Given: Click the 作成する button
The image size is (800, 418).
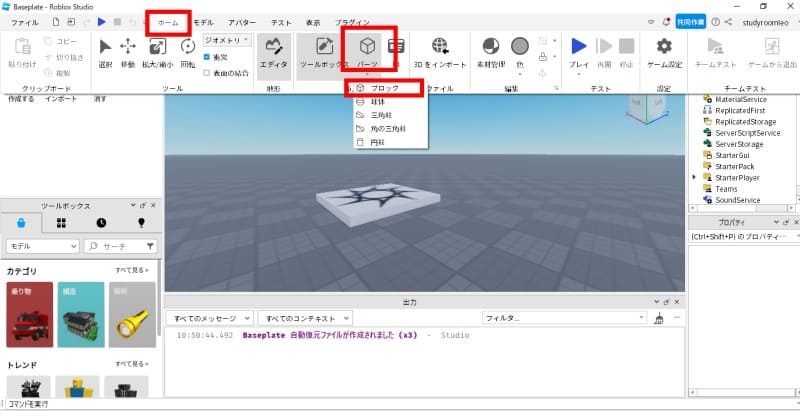Looking at the screenshot, I should coord(21,99).
